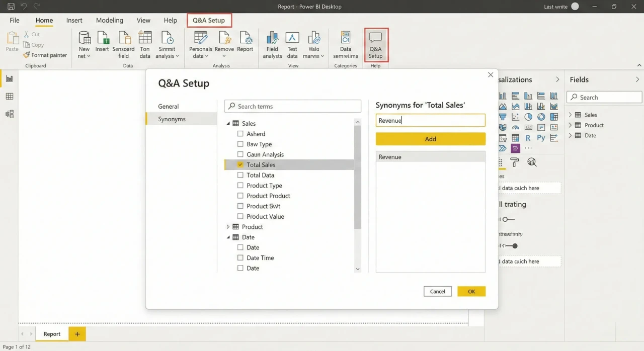Check the Product Product checkbox
Viewport: 644px width, 351px height.
coord(240,196)
